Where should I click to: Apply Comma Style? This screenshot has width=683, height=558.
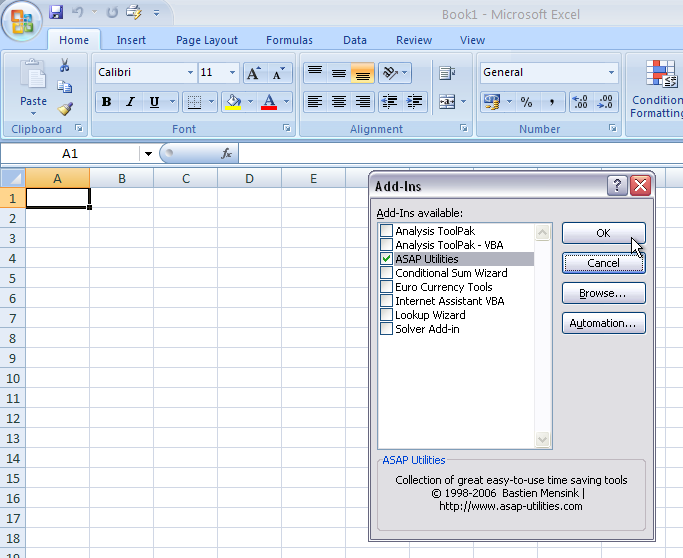[551, 102]
